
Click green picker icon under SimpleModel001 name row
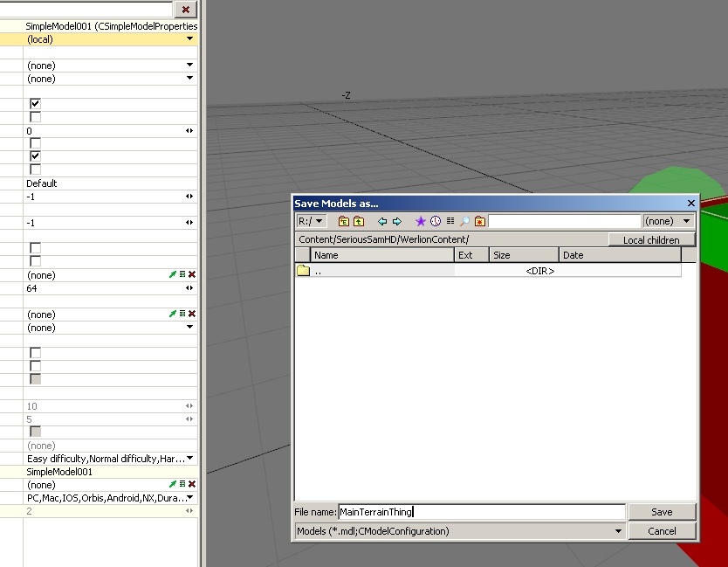pyautogui.click(x=172, y=484)
